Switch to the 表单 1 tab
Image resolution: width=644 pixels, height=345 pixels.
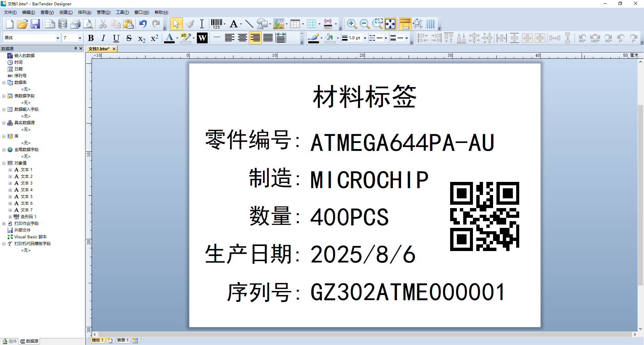(x=122, y=340)
